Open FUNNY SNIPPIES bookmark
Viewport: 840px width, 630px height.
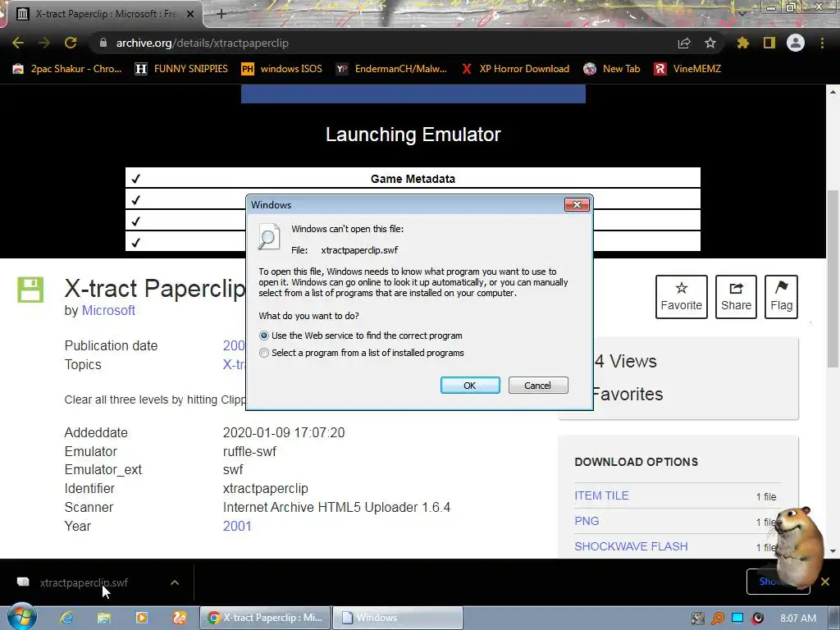[181, 69]
